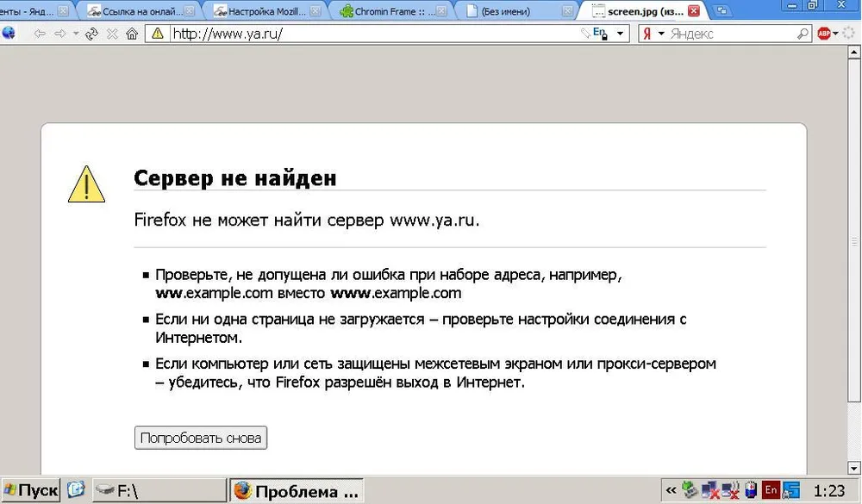Click the search magnifier icon in Яндекс box
862x504 pixels.
tap(803, 34)
